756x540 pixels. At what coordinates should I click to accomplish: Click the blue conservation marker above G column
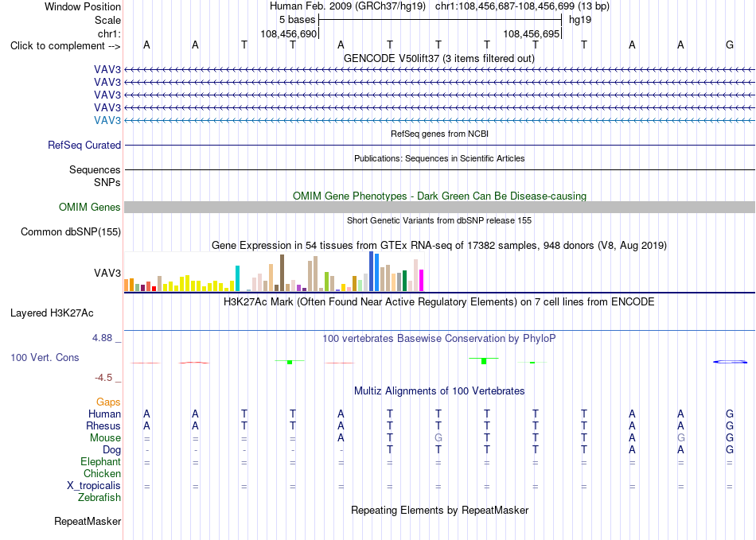[730, 362]
